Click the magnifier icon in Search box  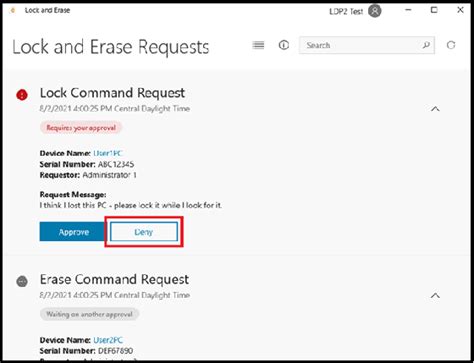(x=426, y=45)
